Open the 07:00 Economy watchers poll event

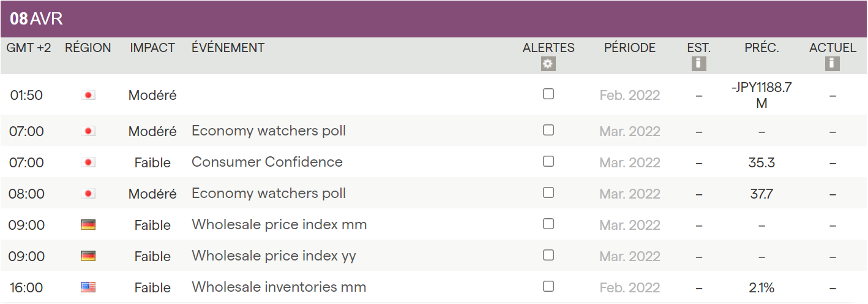pyautogui.click(x=269, y=131)
